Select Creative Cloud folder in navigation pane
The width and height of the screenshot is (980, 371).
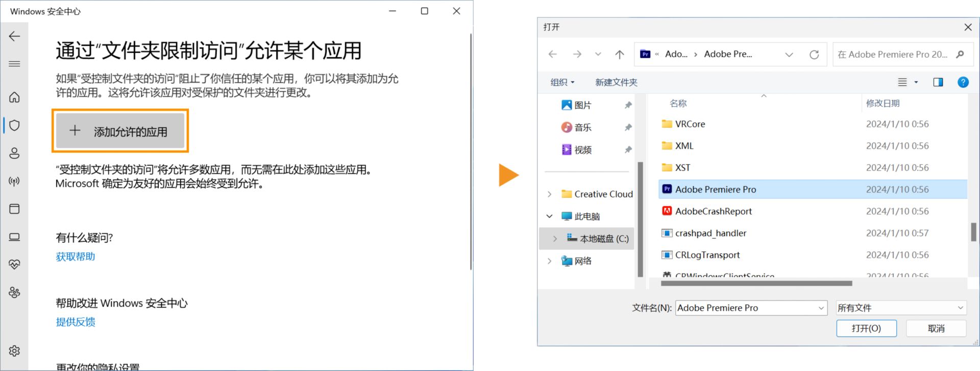coord(597,194)
